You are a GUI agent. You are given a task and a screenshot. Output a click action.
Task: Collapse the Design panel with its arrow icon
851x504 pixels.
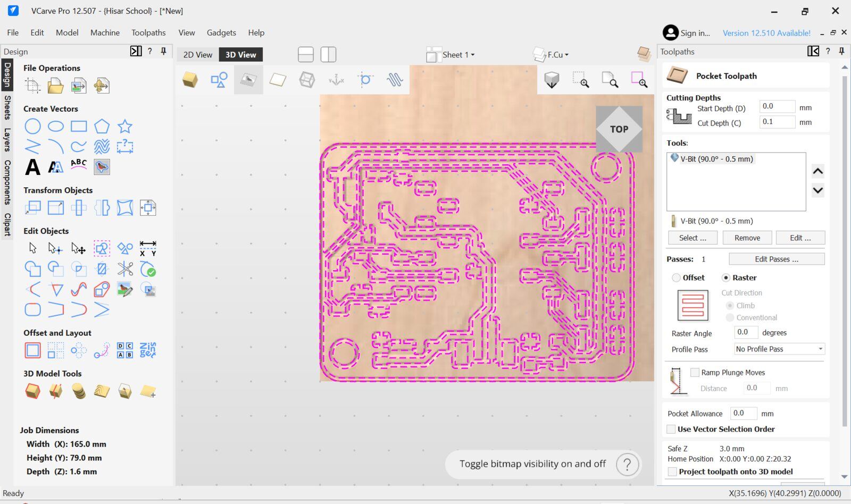tap(136, 51)
